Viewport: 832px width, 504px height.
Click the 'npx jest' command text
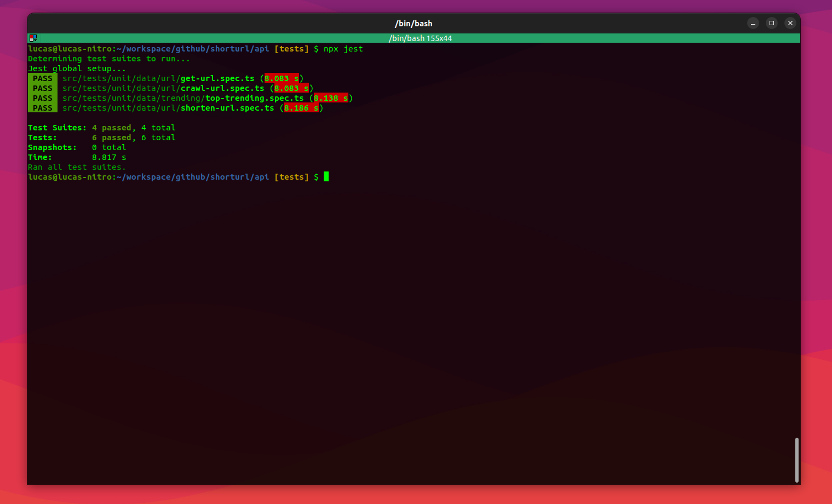tap(343, 49)
